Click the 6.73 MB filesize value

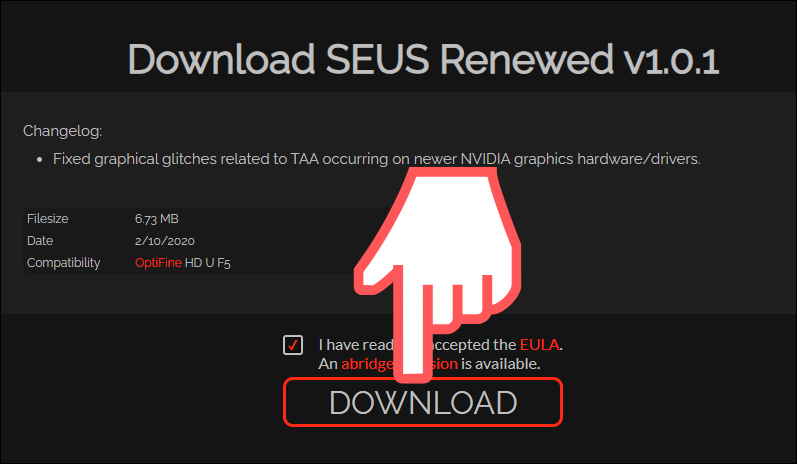pos(157,219)
